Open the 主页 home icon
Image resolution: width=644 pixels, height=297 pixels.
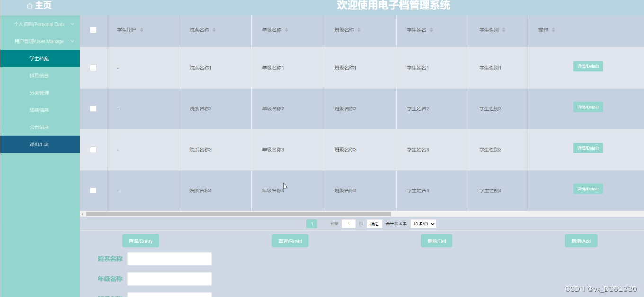coord(30,6)
